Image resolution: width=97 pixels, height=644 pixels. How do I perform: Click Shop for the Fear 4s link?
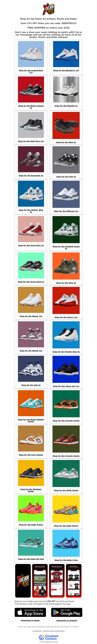pyautogui.click(x=66, y=177)
